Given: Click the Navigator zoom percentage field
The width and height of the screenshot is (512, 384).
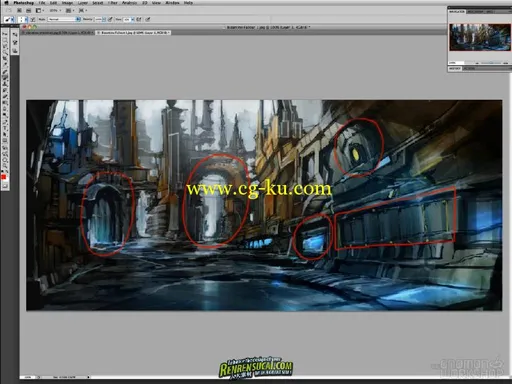Looking at the screenshot, I should click(456, 63).
